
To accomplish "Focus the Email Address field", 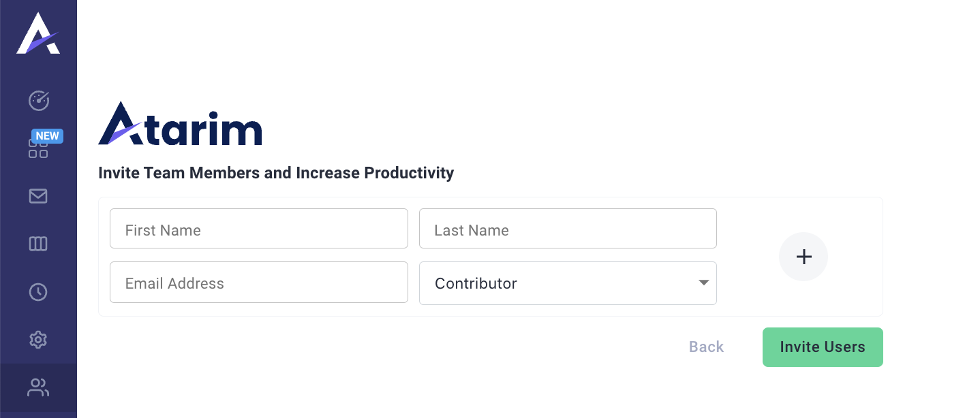I will pos(259,283).
